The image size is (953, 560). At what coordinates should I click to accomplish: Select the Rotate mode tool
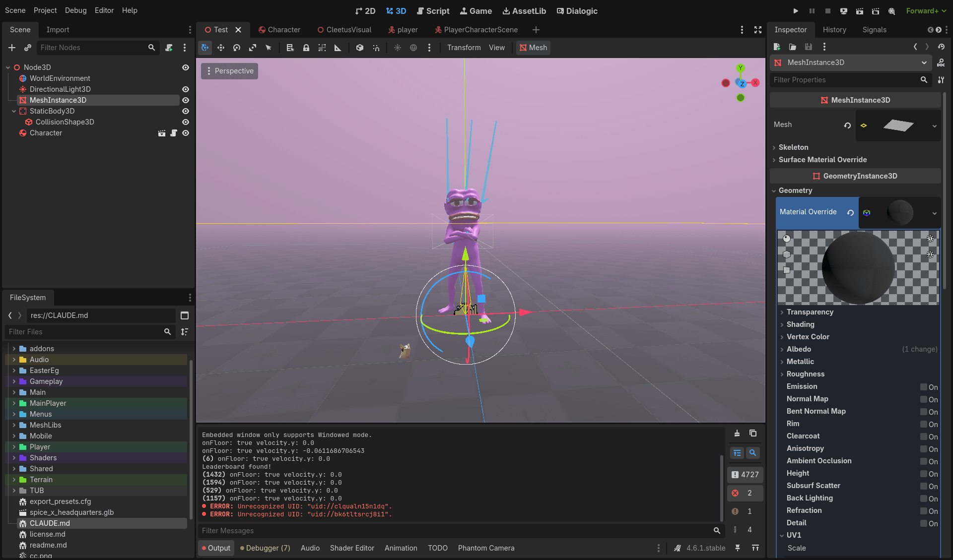click(x=237, y=48)
